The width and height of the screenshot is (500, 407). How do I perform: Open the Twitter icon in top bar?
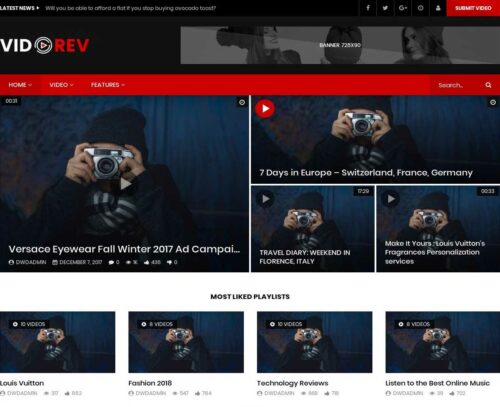click(x=385, y=8)
